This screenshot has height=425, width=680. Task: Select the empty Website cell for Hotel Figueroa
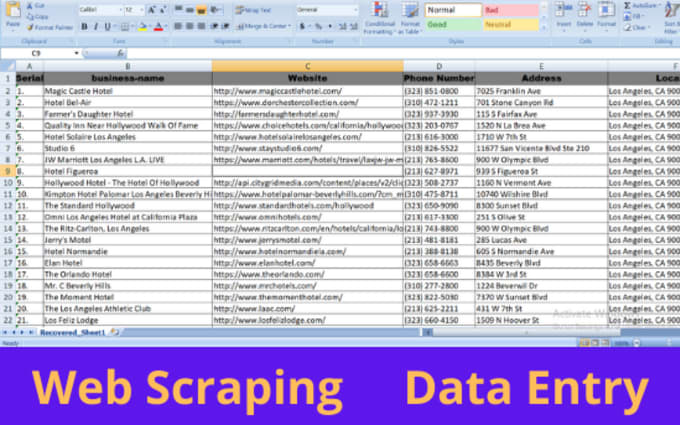pos(307,171)
